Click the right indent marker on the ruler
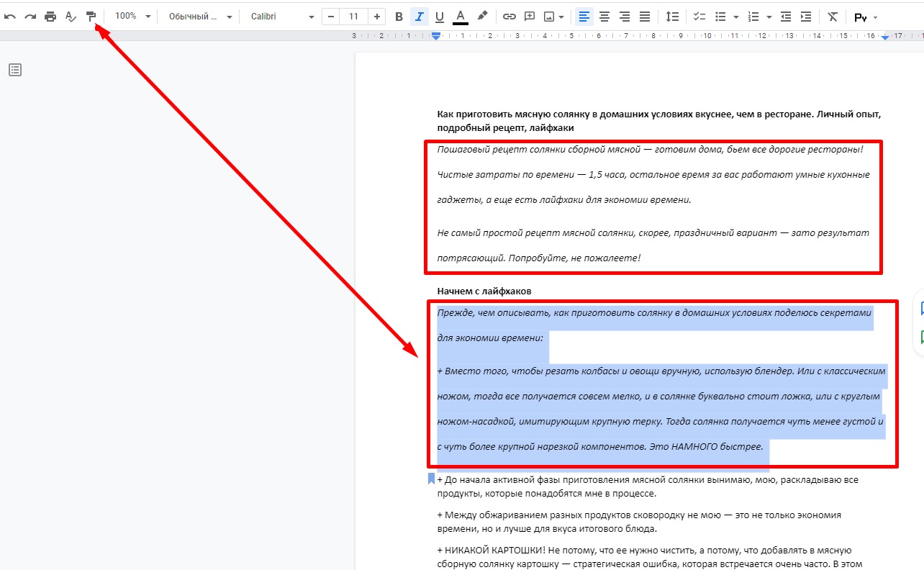 (885, 36)
